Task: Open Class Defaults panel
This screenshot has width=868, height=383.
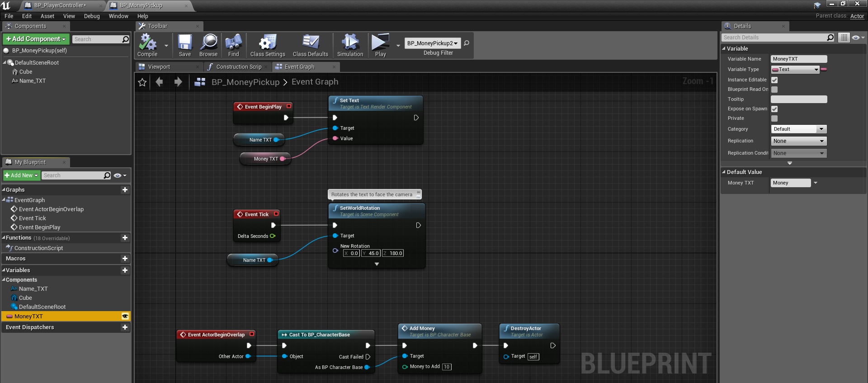Action: [x=310, y=43]
